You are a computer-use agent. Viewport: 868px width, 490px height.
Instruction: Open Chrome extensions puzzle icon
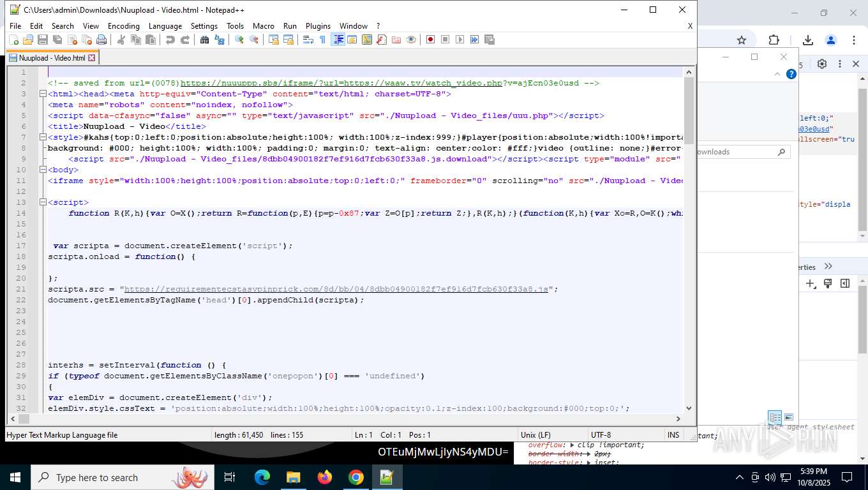774,40
